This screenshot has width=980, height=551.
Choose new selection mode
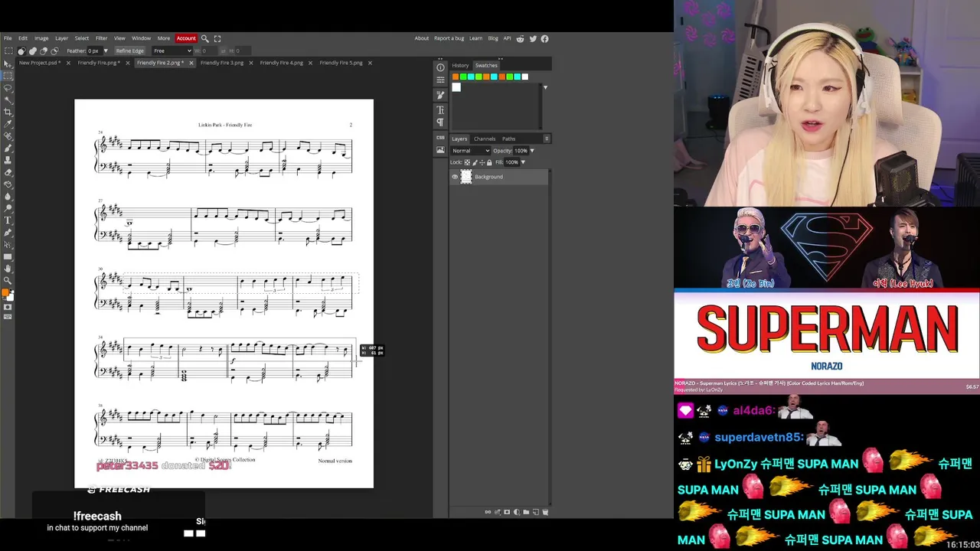pyautogui.click(x=21, y=51)
